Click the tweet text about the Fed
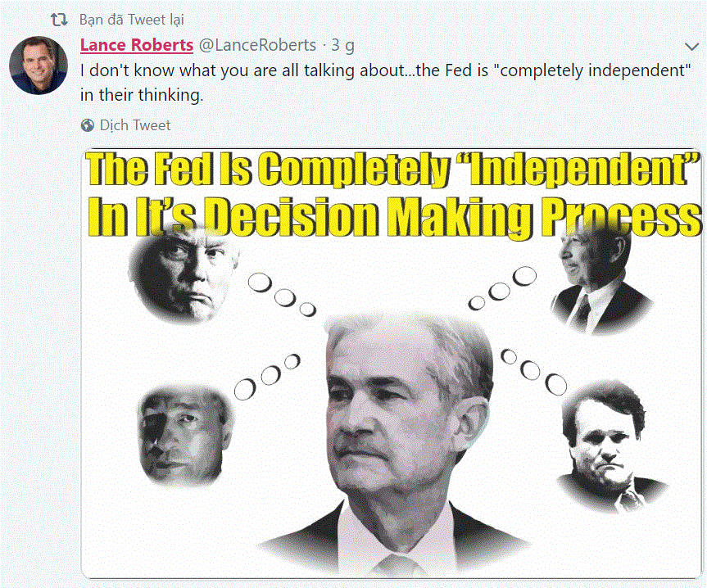This screenshot has height=588, width=707. [x=386, y=83]
